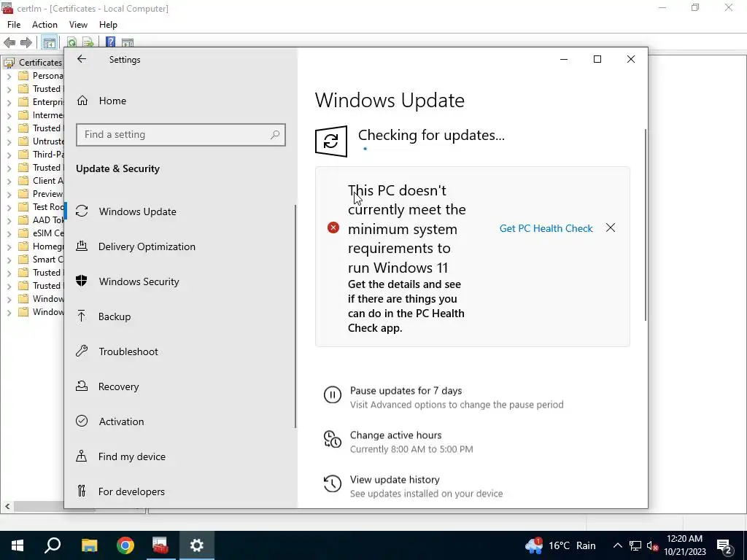
Task: Select Windows Update in sidebar
Action: [x=181, y=211]
